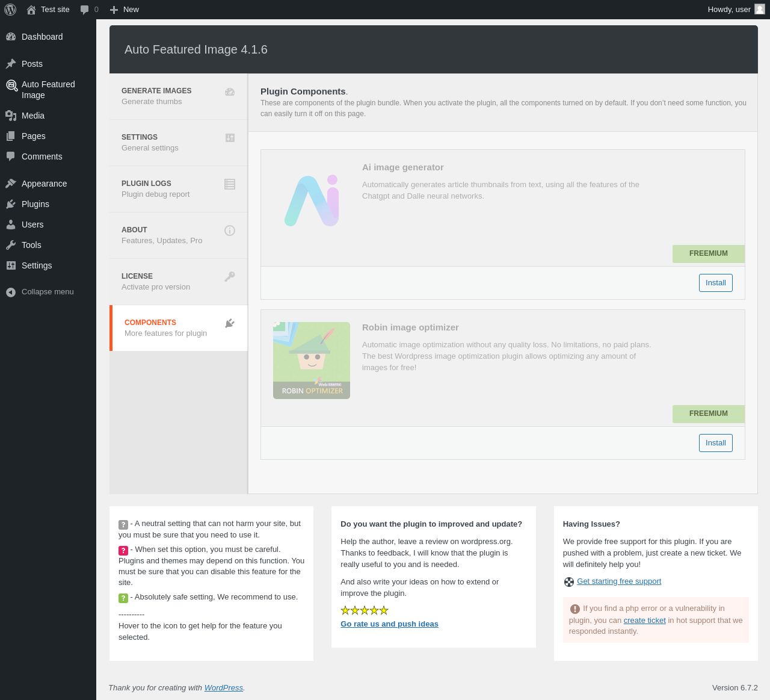Click the green safe setting question icon

[123, 598]
